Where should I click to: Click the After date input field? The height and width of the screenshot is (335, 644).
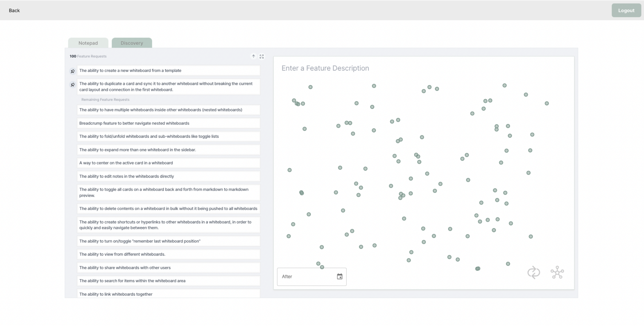click(306, 277)
